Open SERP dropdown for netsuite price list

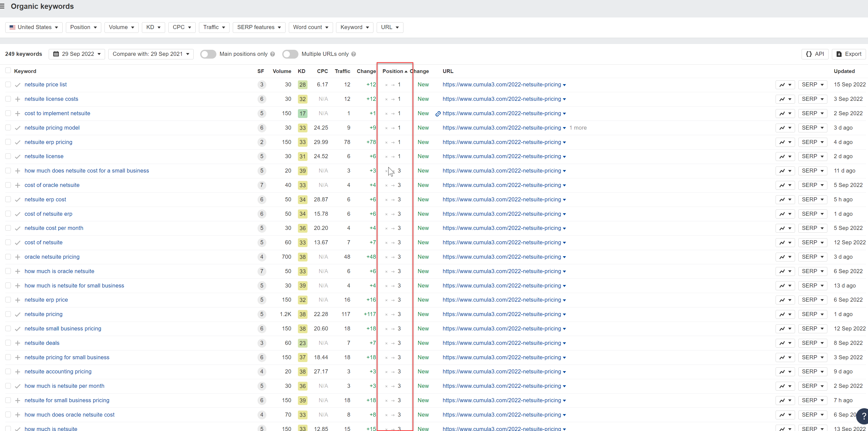pyautogui.click(x=813, y=85)
